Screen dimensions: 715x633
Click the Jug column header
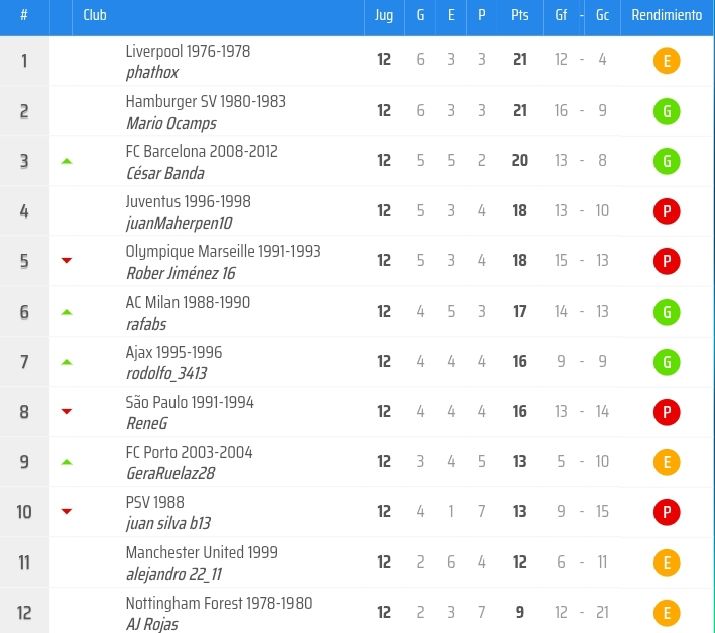(x=384, y=16)
